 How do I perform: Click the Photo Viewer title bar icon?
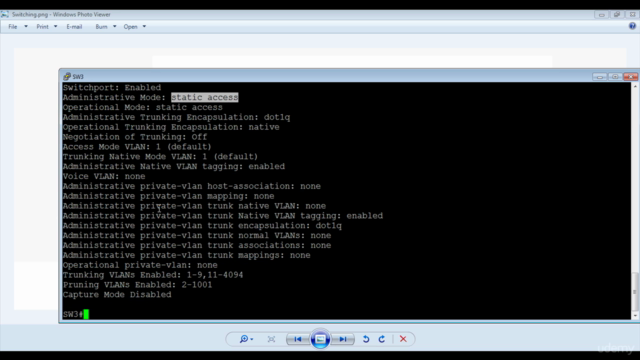(x=4, y=14)
